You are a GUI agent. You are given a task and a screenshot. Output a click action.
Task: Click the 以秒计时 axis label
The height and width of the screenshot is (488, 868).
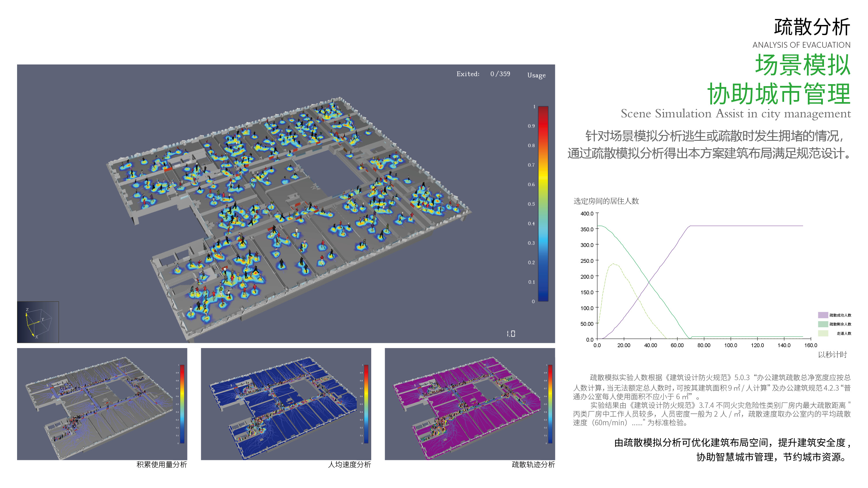coord(832,354)
